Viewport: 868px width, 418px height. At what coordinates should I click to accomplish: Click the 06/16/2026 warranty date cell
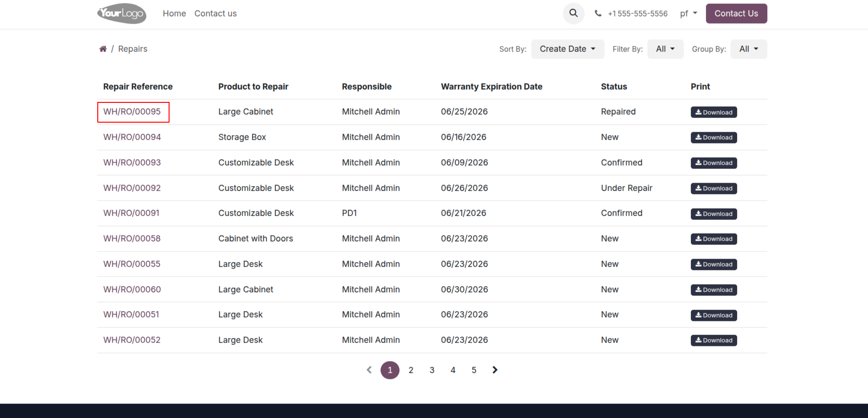[464, 137]
